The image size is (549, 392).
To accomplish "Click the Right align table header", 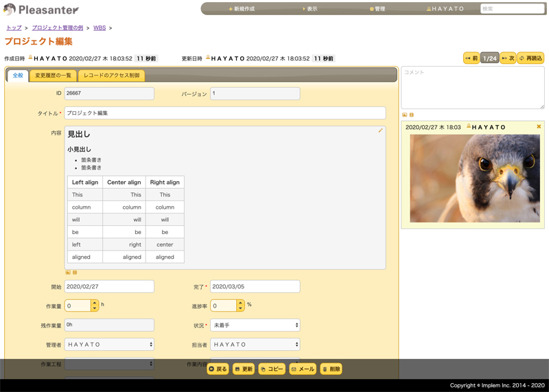I will tap(165, 182).
